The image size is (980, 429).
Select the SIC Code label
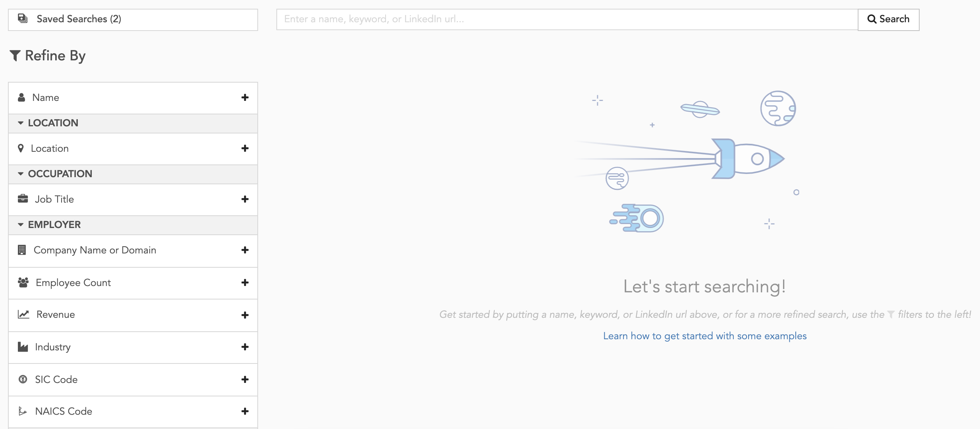pyautogui.click(x=56, y=380)
